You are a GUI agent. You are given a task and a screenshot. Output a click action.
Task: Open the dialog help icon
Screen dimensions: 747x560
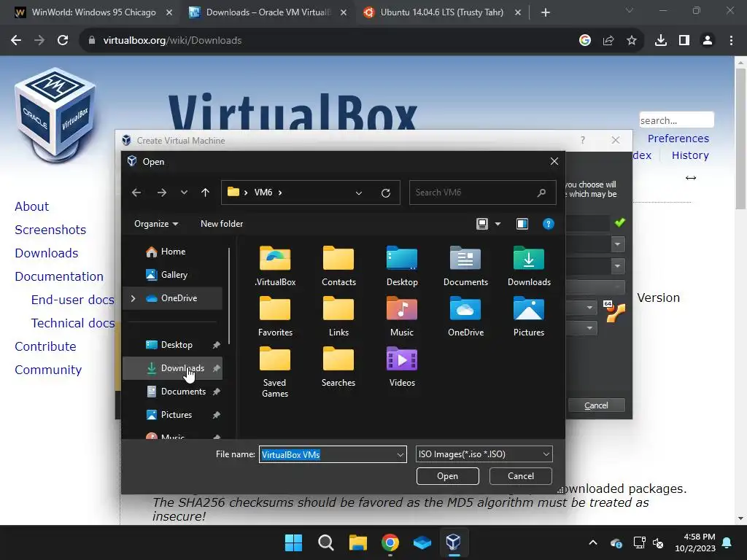click(x=549, y=224)
